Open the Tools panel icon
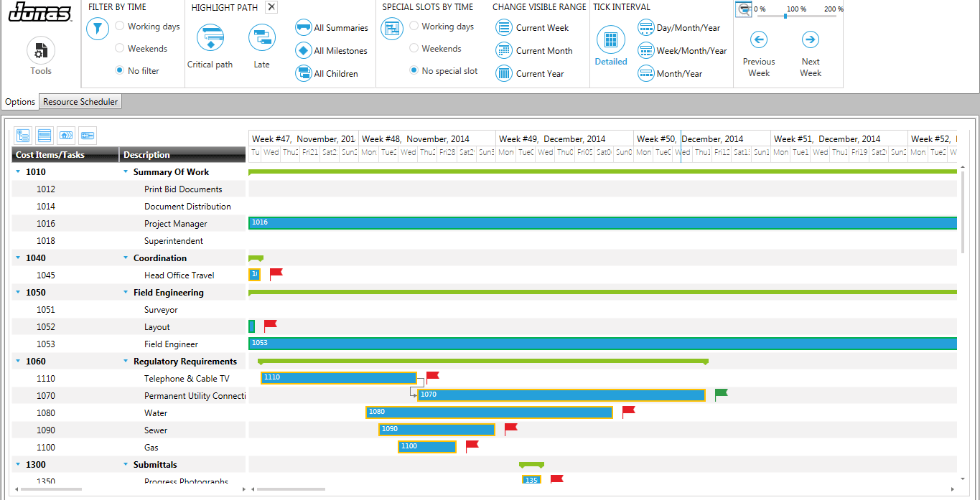This screenshot has width=980, height=500. [x=40, y=49]
